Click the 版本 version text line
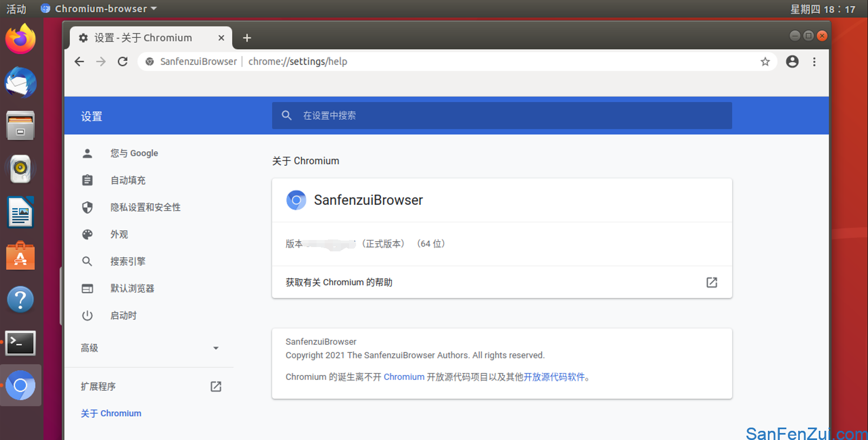Image resolution: width=868 pixels, height=440 pixels. [x=365, y=244]
